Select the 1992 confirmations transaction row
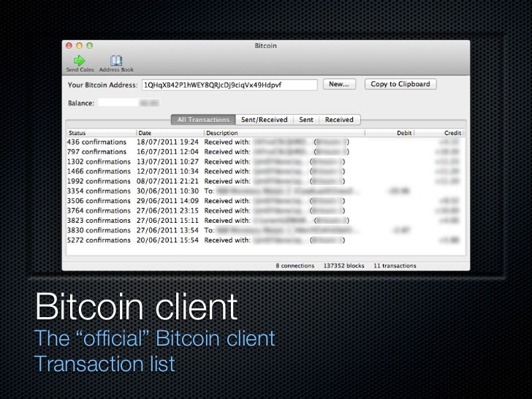 (x=265, y=181)
